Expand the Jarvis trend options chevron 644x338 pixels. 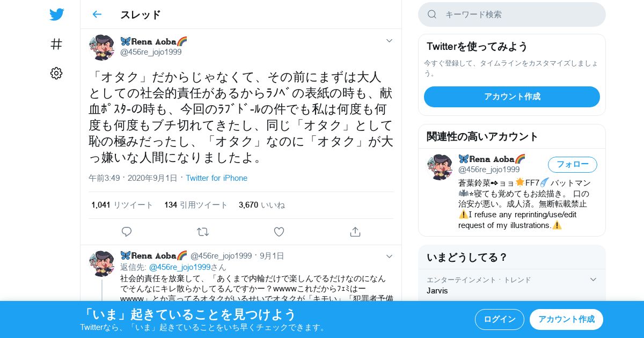(593, 280)
